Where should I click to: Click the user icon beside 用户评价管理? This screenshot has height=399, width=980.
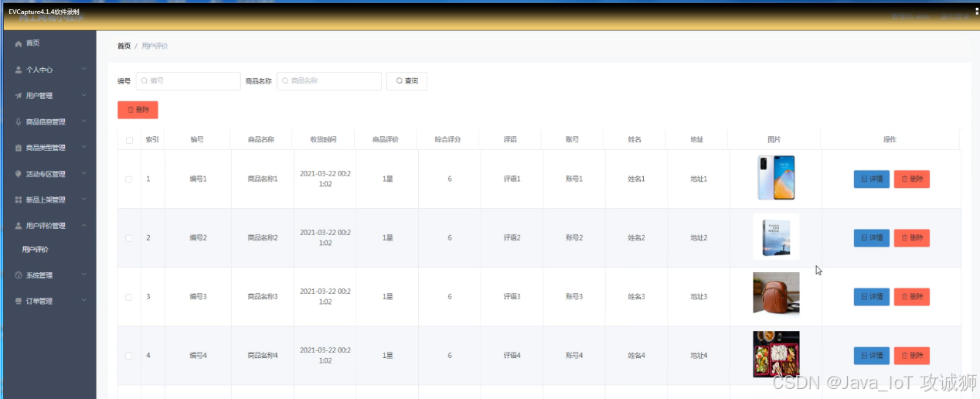pos(19,226)
